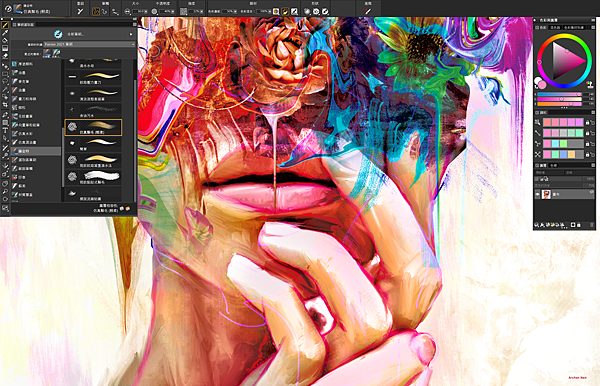
Task: Adjust the blue-to-pink top color slider
Action: point(559,94)
